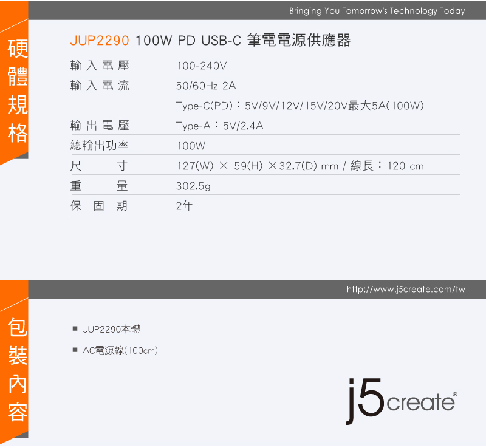486x448 pixels.
Task: Click the 輸出電壓 row label
Action: (x=100, y=126)
